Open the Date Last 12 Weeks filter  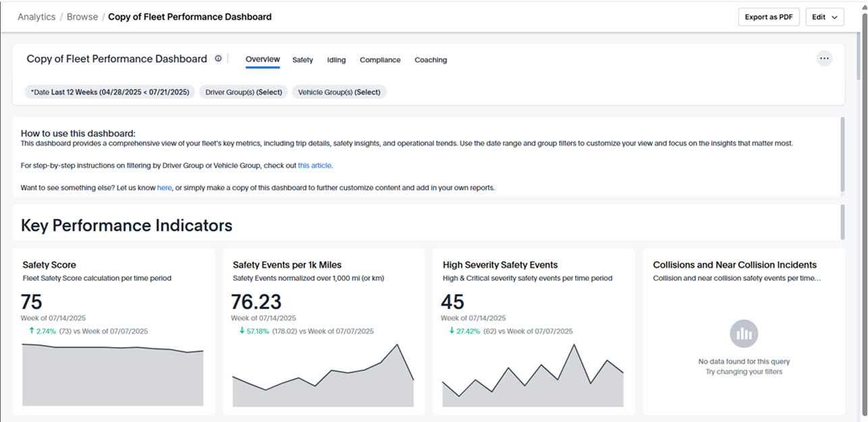(x=109, y=92)
